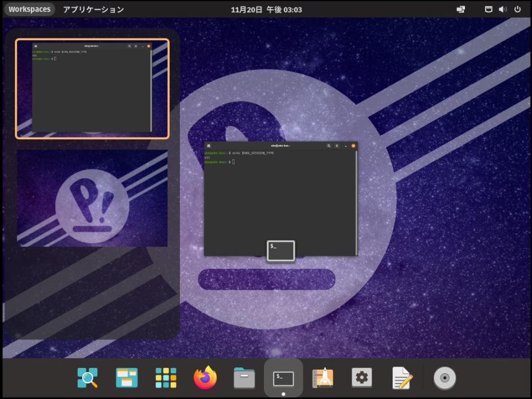Launch Firefox from the dock

tap(205, 377)
